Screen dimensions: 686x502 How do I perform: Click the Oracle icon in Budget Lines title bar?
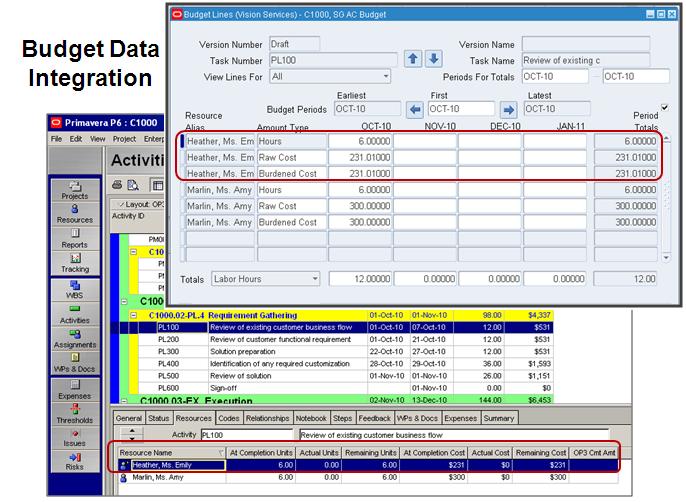pos(177,14)
